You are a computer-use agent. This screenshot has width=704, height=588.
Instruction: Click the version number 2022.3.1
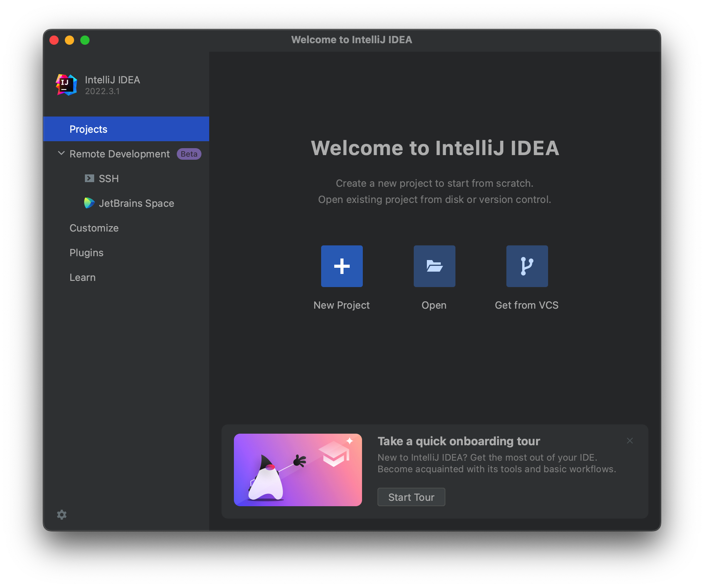pos(102,91)
